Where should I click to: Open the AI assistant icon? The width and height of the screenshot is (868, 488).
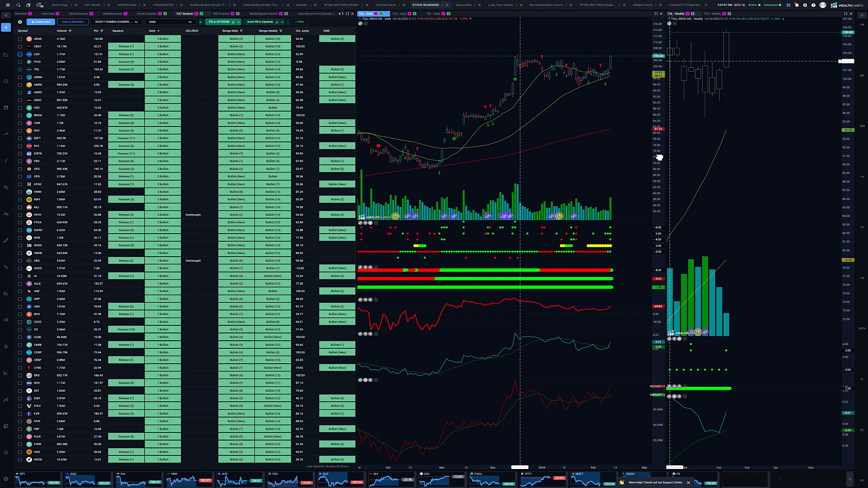coord(40,5)
